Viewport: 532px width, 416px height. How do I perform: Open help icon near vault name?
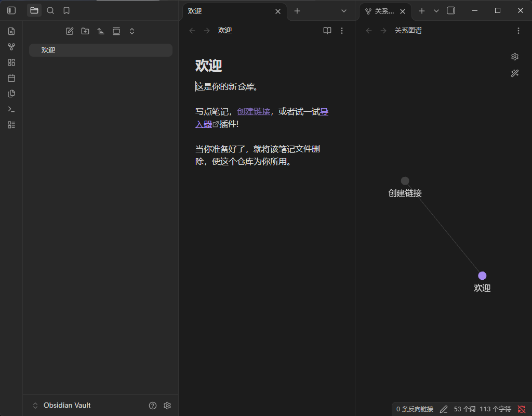[x=153, y=406]
